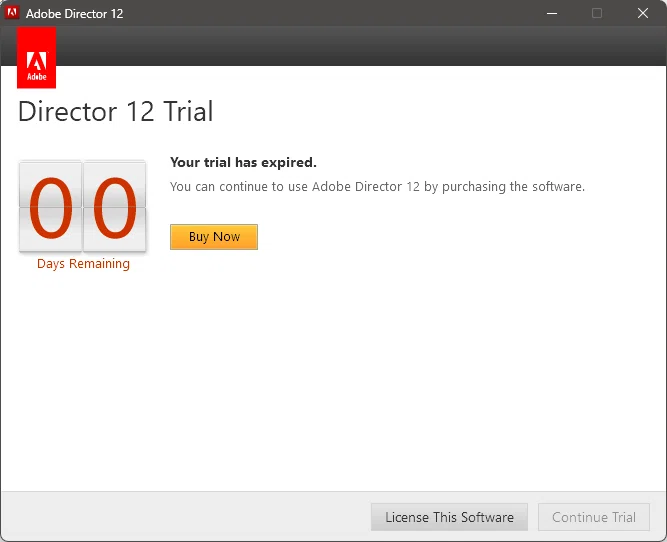This screenshot has height=542, width=667.
Task: Click the disabled maximize window button
Action: pyautogui.click(x=597, y=13)
